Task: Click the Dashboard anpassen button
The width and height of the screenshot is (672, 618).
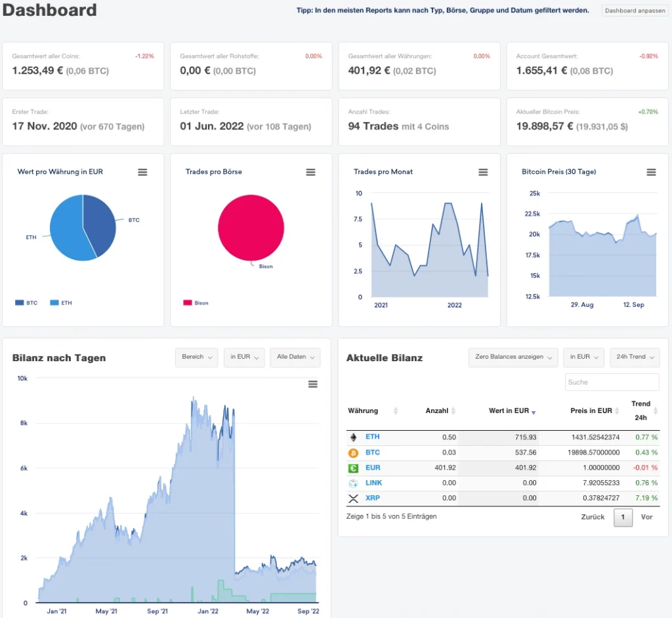Action: pyautogui.click(x=634, y=11)
